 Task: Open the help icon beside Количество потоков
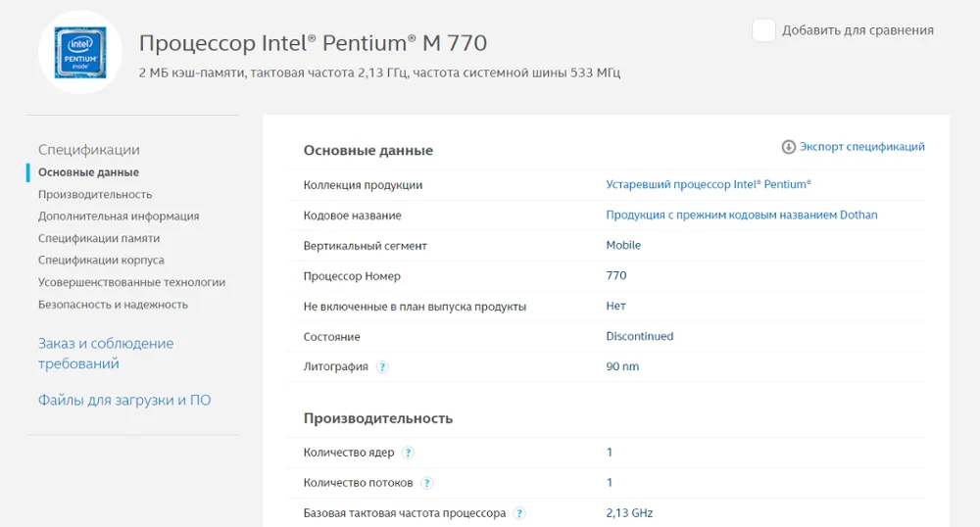click(426, 483)
